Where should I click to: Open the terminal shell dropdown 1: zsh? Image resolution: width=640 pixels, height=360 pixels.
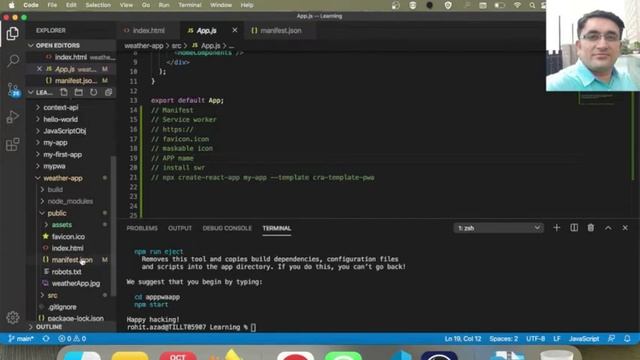[x=498, y=228]
